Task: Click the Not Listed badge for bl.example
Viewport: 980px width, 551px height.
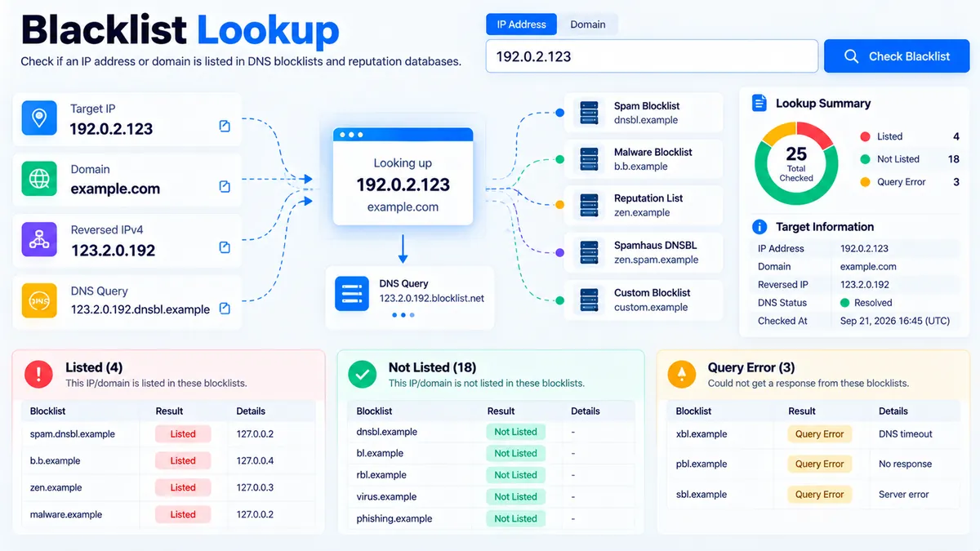Action: (515, 453)
